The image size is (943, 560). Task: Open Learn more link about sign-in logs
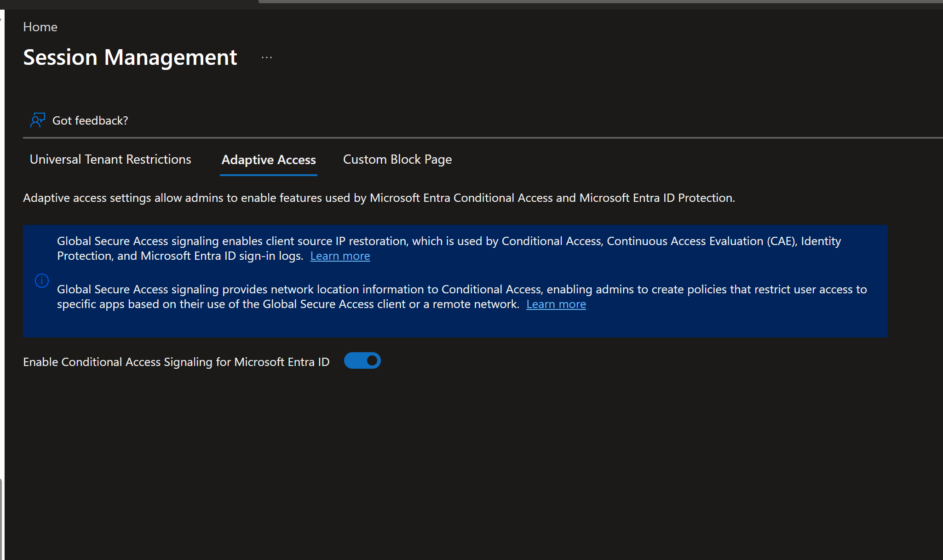click(340, 256)
